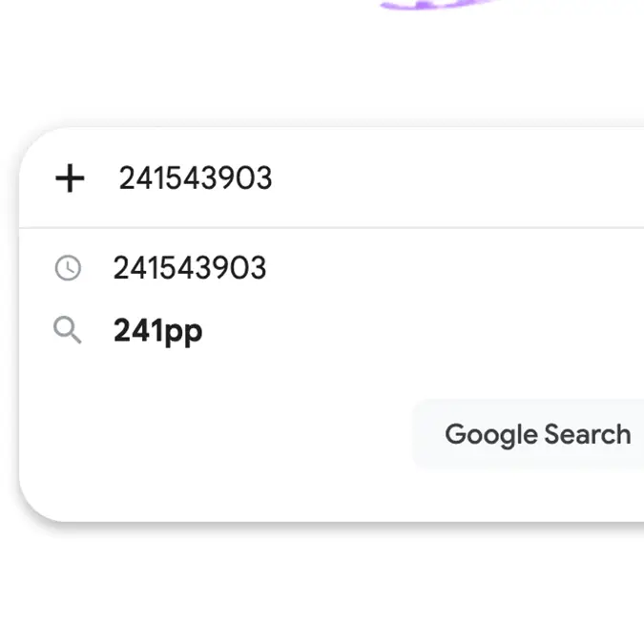The image size is (644, 644).
Task: Click the magnifier icon beside 241pp
Action: 68,331
